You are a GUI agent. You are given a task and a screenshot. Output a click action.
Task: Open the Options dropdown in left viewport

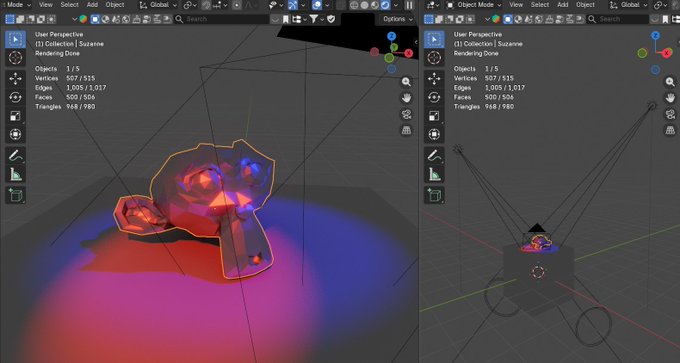coord(398,19)
